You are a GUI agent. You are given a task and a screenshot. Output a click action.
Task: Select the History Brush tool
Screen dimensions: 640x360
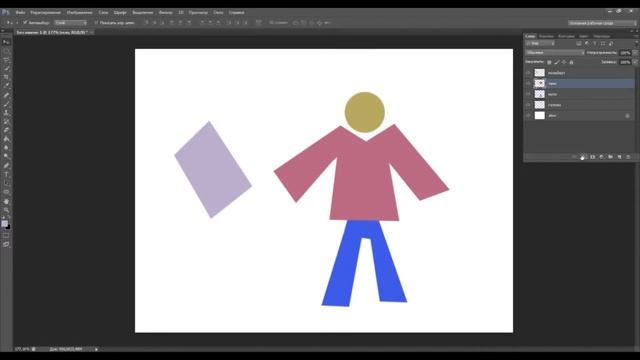point(6,121)
